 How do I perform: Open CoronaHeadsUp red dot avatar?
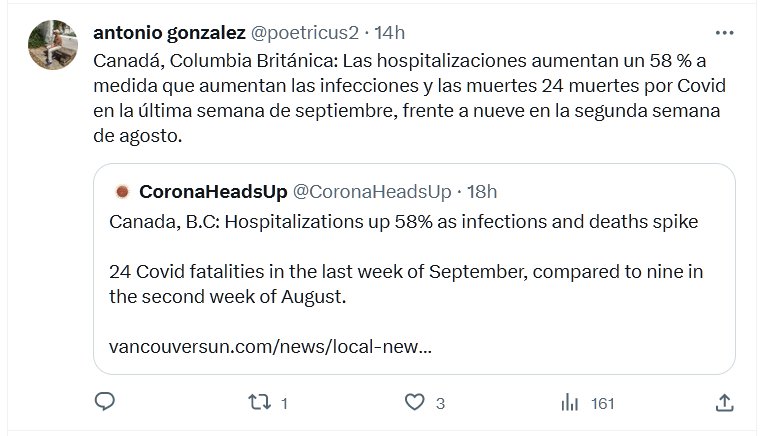[x=122, y=191]
